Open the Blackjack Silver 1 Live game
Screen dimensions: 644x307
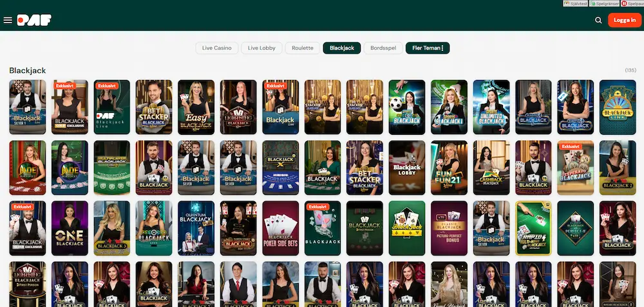click(28, 107)
